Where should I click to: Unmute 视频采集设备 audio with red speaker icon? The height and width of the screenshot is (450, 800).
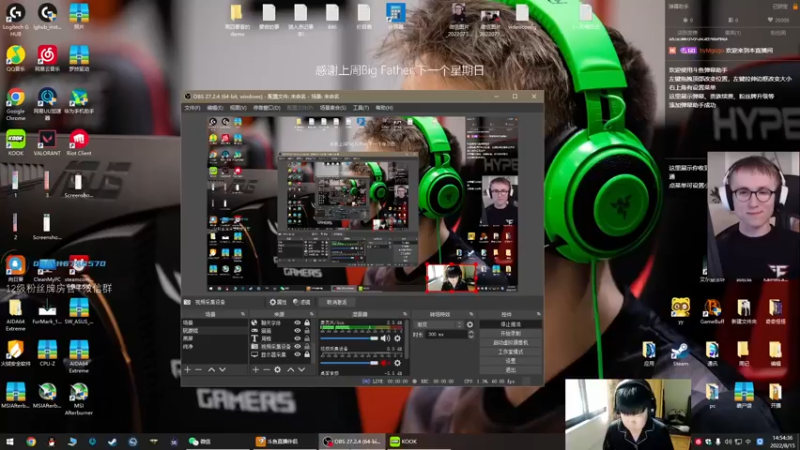pos(385,363)
